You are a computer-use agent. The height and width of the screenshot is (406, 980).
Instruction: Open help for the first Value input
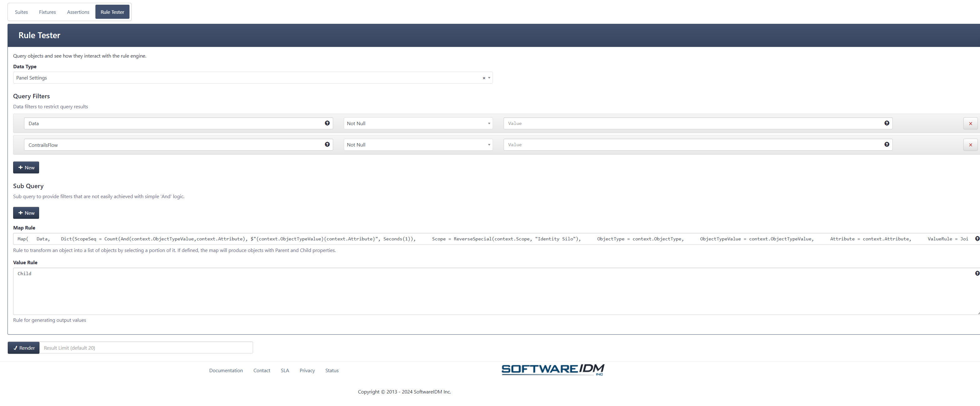click(886, 123)
